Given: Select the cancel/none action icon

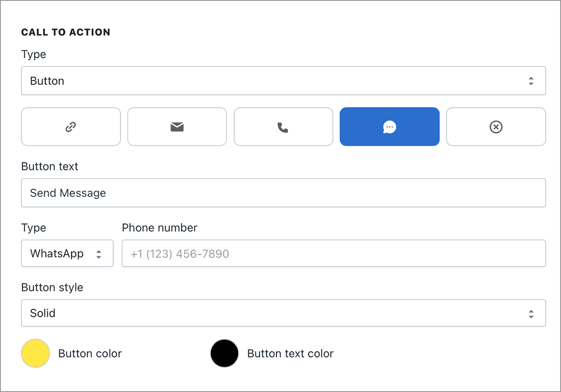Looking at the screenshot, I should tap(495, 126).
